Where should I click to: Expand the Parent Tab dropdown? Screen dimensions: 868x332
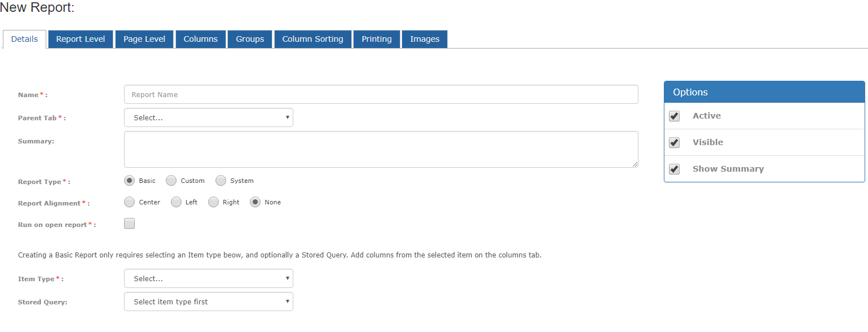tap(209, 117)
